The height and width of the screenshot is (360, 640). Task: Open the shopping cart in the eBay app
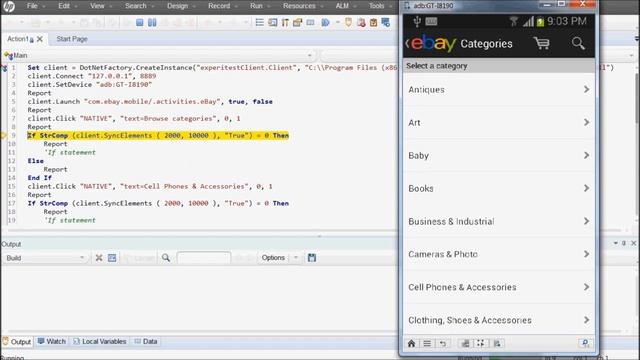tap(542, 43)
